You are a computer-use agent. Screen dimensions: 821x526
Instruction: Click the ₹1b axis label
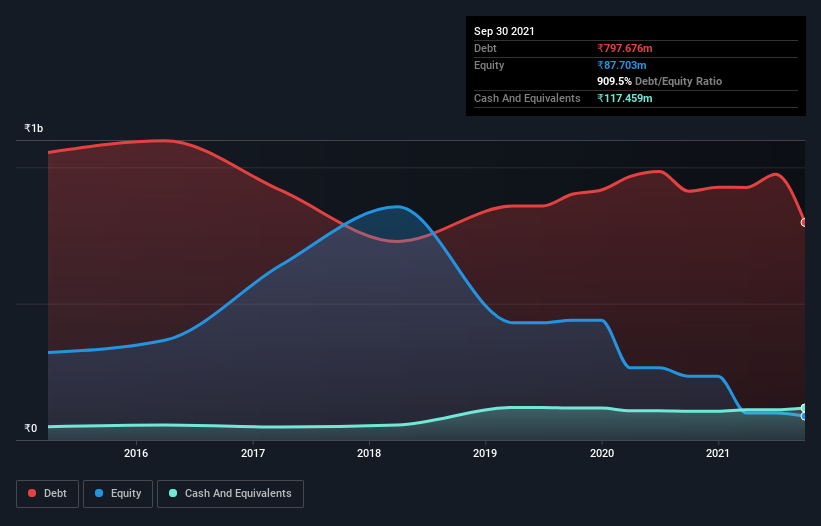point(34,128)
